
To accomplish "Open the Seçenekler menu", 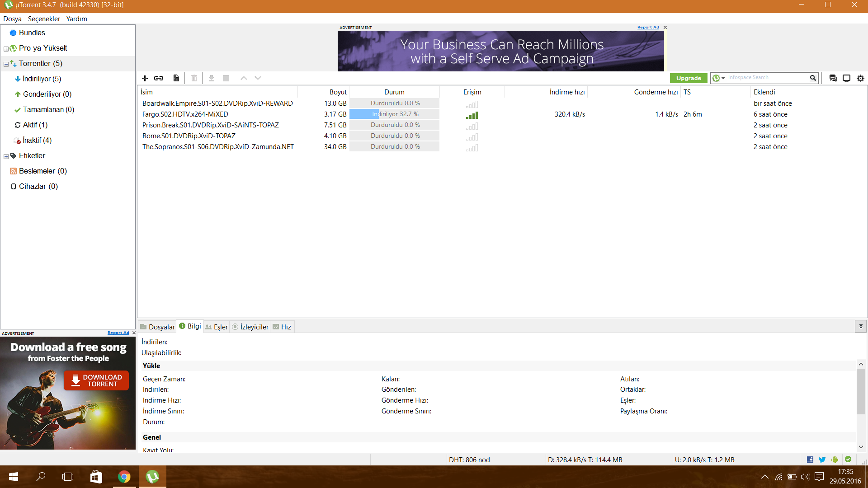I will [x=43, y=19].
